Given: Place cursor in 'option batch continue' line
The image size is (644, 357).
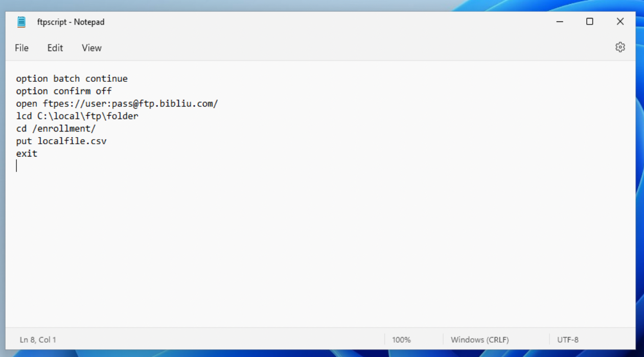Looking at the screenshot, I should (x=72, y=79).
